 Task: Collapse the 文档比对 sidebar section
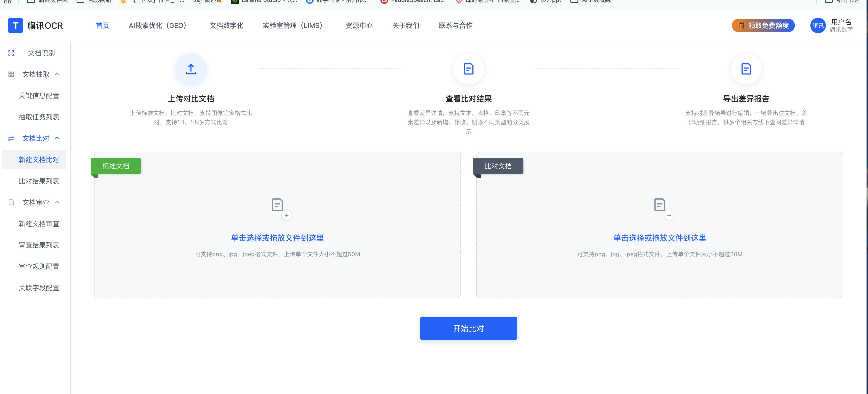pyautogui.click(x=57, y=138)
